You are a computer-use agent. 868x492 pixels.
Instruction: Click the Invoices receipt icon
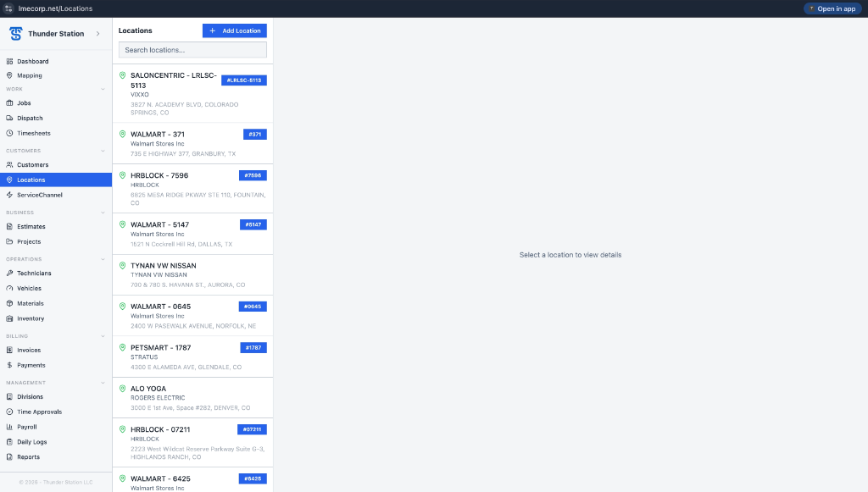9,350
